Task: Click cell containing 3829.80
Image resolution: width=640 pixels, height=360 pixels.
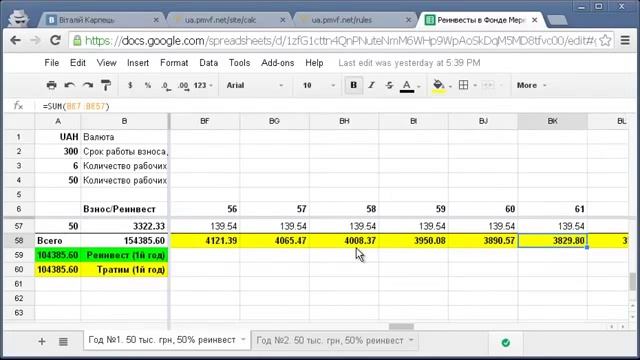Action: pos(552,241)
